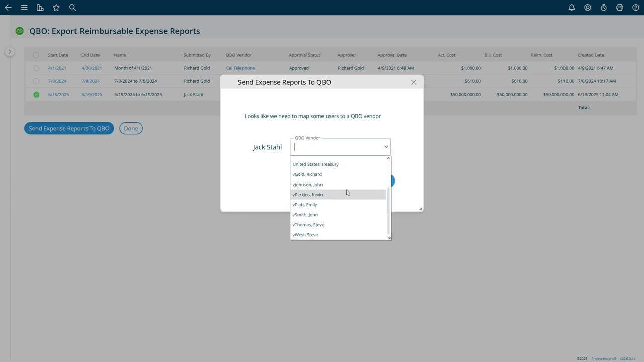
Task: Choose vJohnson, John from list
Action: [338, 185]
